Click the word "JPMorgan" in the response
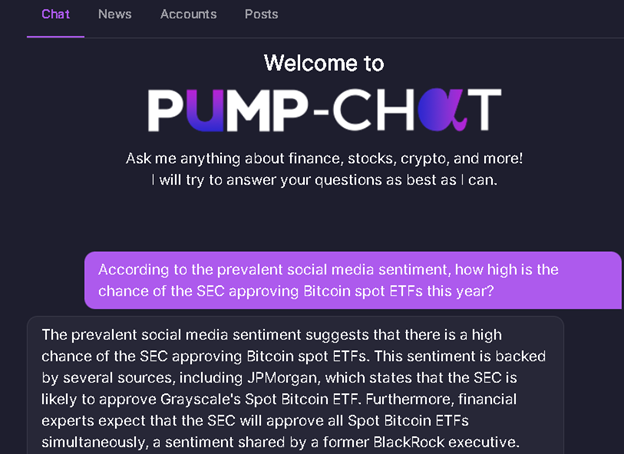This screenshot has width=624, height=454. point(282,378)
